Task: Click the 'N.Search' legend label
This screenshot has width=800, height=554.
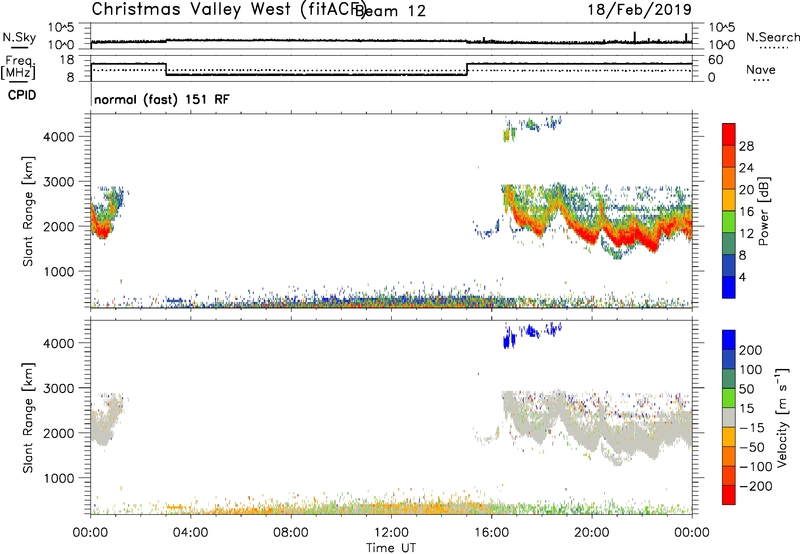Action: (x=773, y=37)
